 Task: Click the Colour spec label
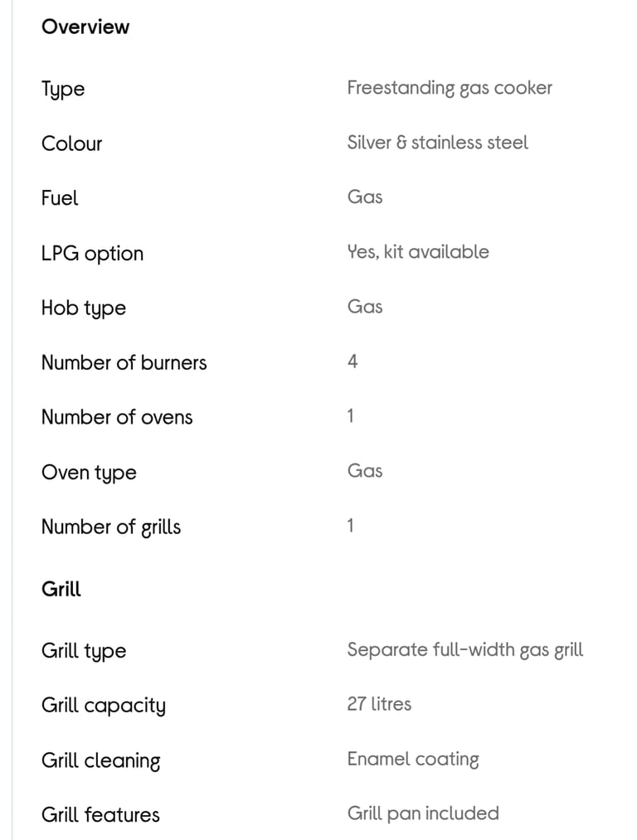point(72,143)
